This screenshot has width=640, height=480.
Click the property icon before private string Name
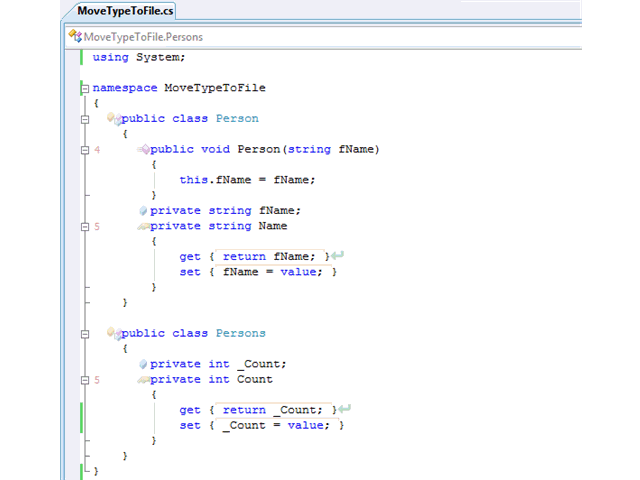click(143, 226)
